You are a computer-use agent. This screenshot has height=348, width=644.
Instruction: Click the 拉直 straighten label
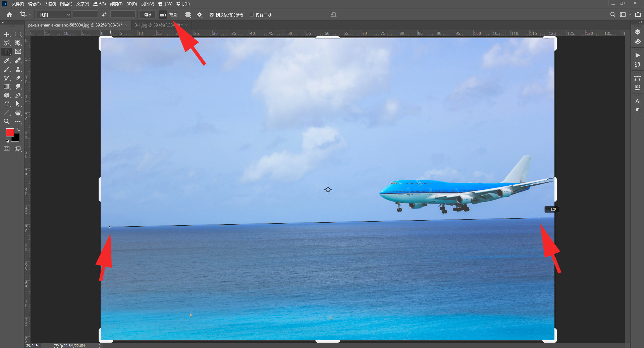pos(173,14)
